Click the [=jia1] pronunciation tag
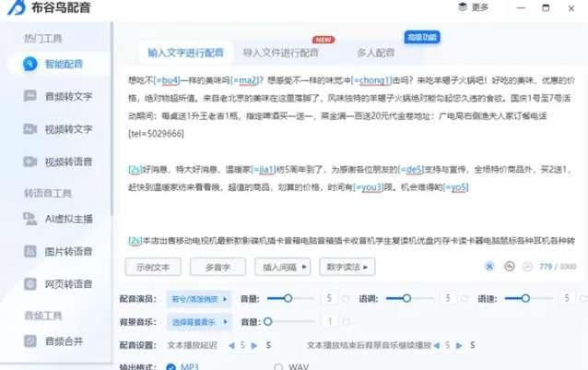 coord(264,170)
